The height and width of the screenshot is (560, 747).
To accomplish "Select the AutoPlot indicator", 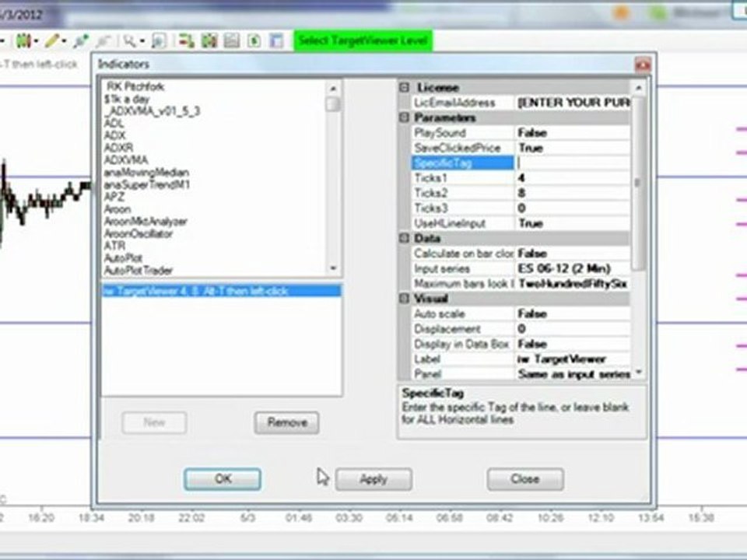I will (123, 258).
